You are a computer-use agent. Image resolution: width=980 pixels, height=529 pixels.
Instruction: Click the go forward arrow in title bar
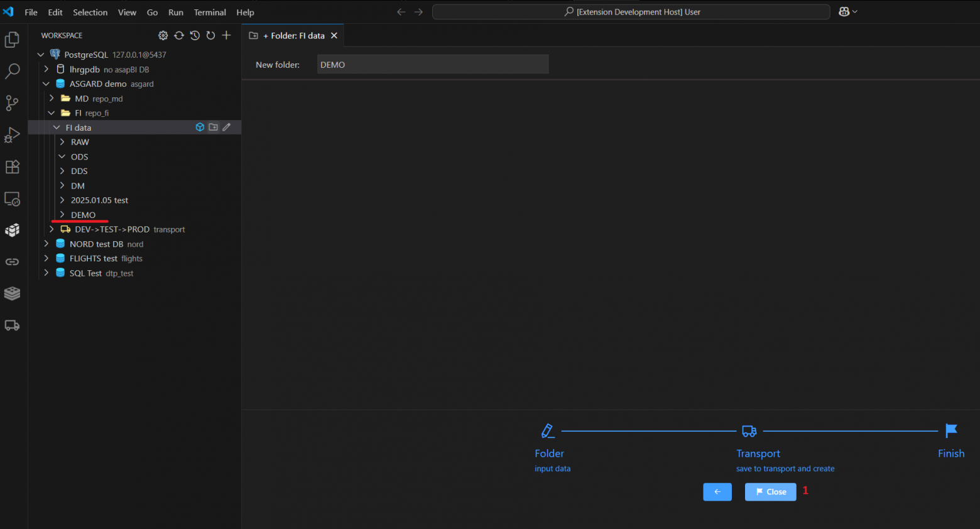click(418, 12)
